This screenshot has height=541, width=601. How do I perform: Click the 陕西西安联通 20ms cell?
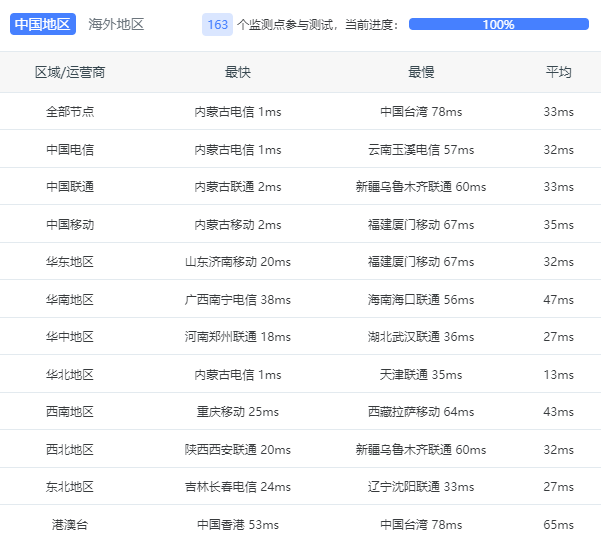click(x=238, y=449)
